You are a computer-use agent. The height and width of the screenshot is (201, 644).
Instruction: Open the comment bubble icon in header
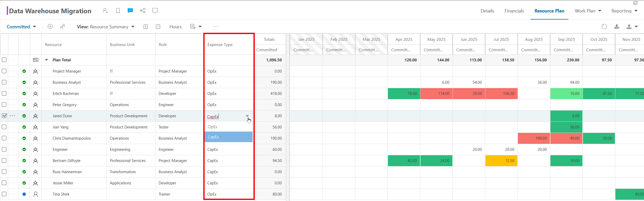pos(155,11)
